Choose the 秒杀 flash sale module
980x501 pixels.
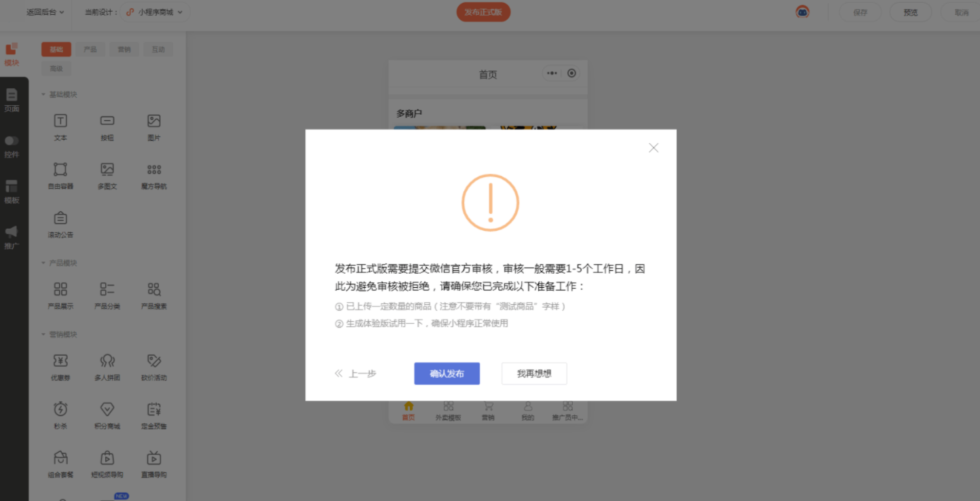pyautogui.click(x=60, y=415)
